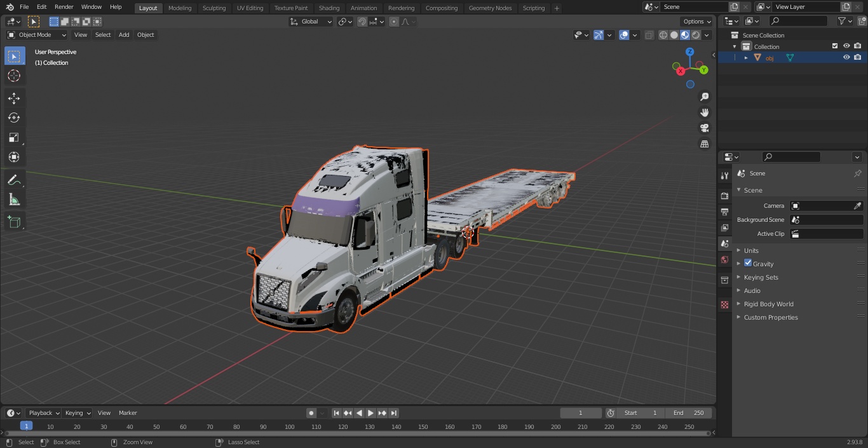The image size is (868, 448).
Task: Hide Collection in viewport with eye icon
Action: coord(846,46)
